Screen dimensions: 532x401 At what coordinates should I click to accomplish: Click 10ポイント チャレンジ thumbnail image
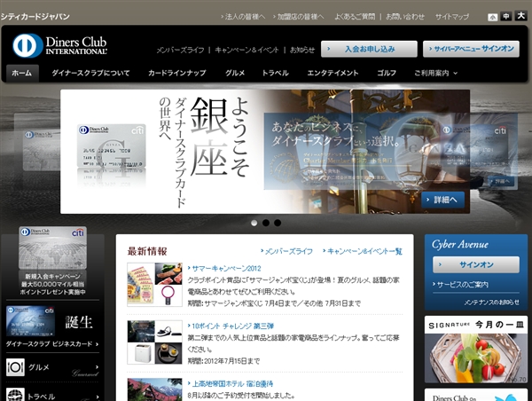[x=154, y=342]
